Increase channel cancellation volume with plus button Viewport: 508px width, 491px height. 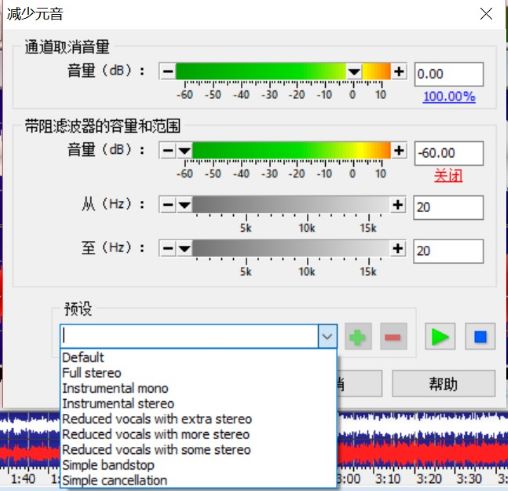click(x=399, y=71)
